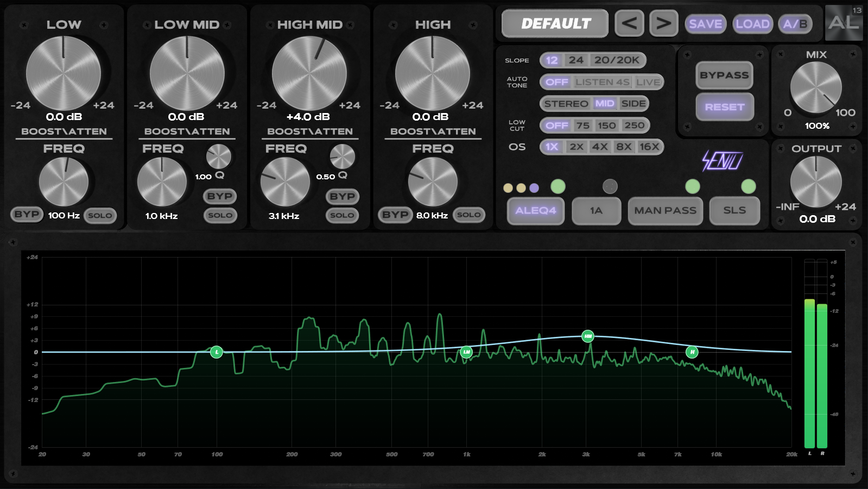Set Low Cut to 75
Screen dimensions: 868x489
[583, 126]
